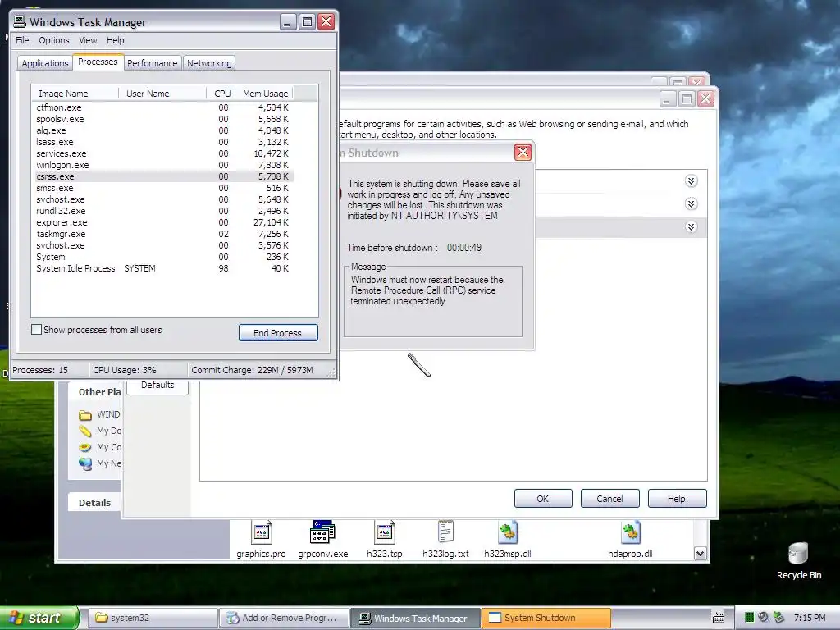
Task: Click OK in the defaults dialog
Action: click(x=543, y=499)
